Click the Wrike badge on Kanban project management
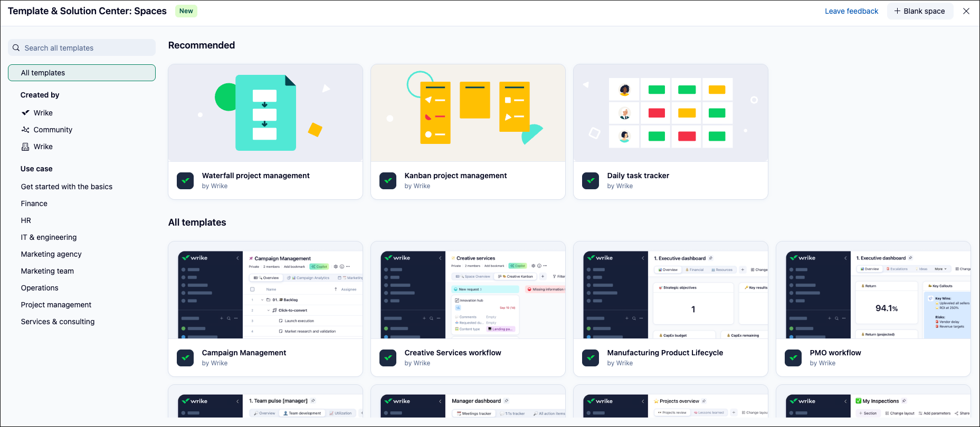 [388, 181]
